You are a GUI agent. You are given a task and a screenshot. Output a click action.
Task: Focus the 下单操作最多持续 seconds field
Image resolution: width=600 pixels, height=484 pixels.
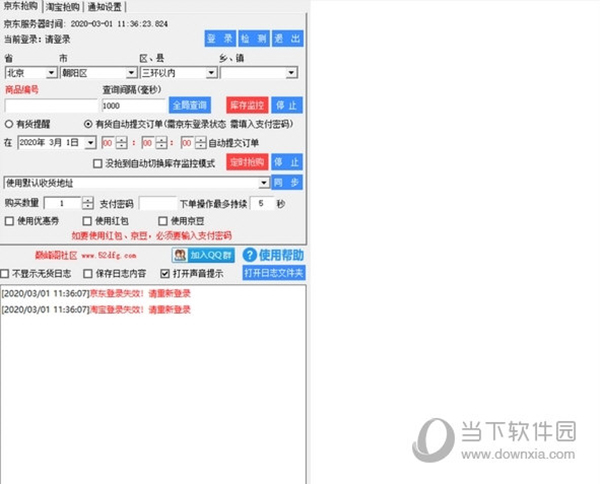pos(262,203)
